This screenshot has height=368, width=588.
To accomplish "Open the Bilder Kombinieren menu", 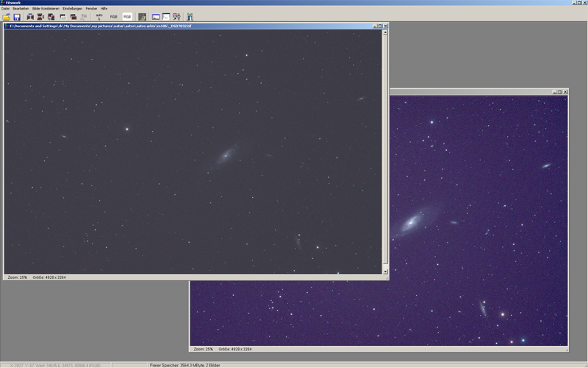I will [46, 8].
